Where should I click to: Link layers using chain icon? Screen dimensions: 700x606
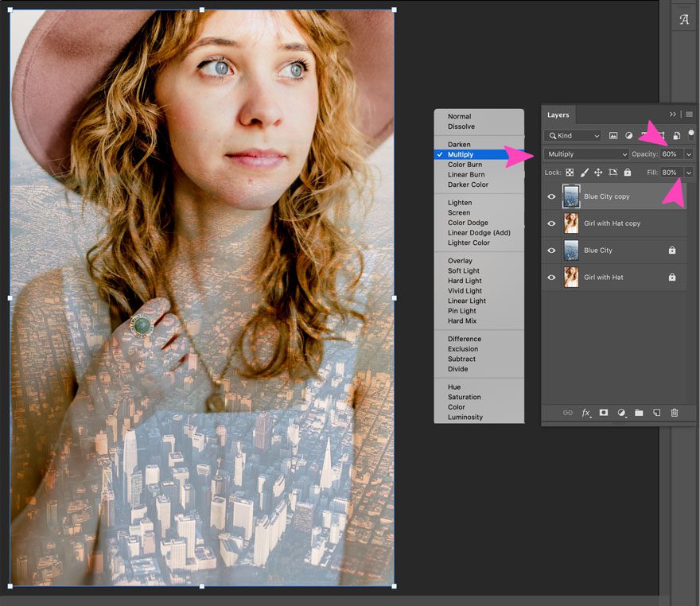568,413
